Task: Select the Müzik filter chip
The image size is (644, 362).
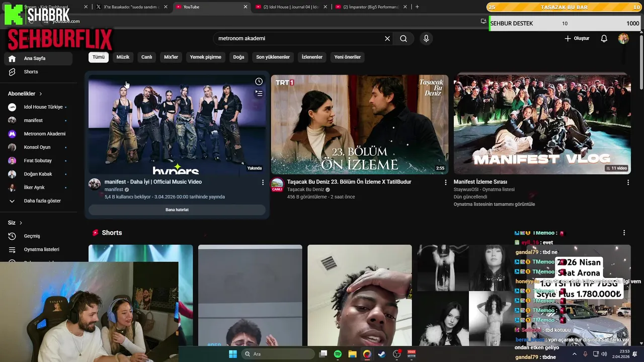Action: 123,57
